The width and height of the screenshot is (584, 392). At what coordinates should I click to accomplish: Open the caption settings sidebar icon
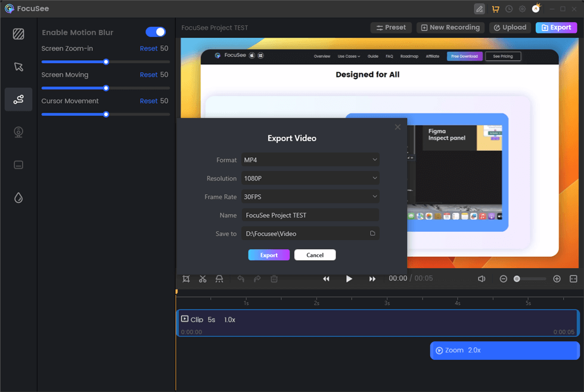tap(18, 164)
